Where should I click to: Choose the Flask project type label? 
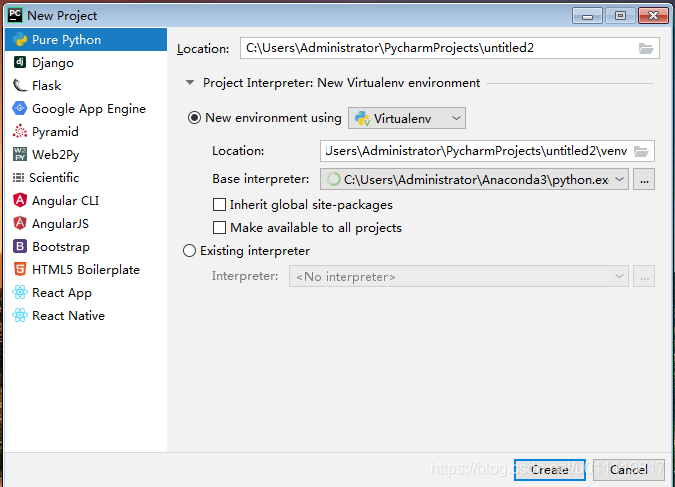46,86
